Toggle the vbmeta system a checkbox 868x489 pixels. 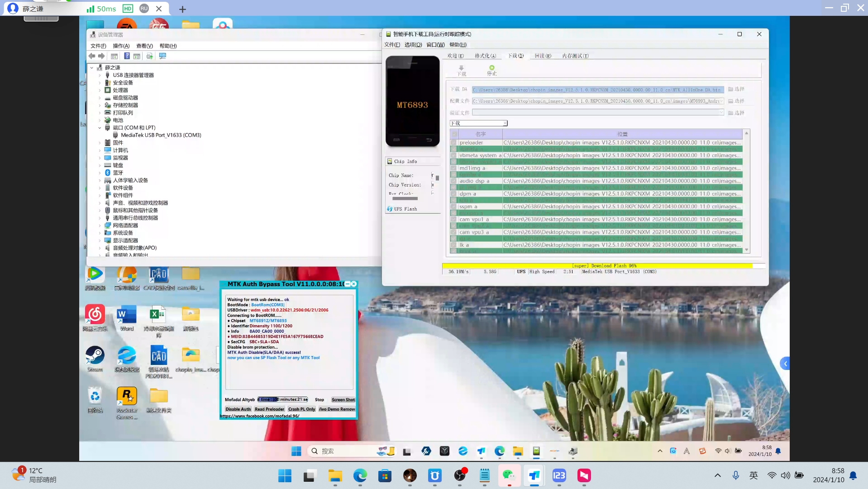[454, 155]
